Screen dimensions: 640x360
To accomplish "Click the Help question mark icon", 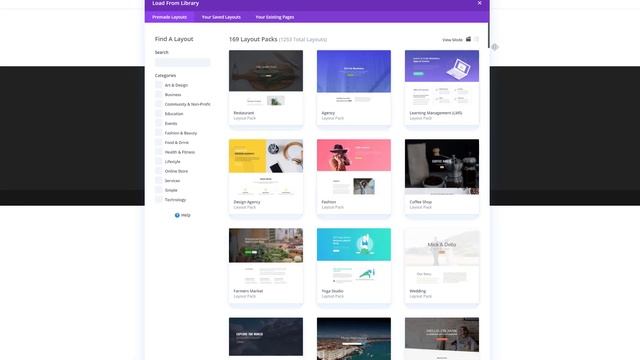I will 177,215.
